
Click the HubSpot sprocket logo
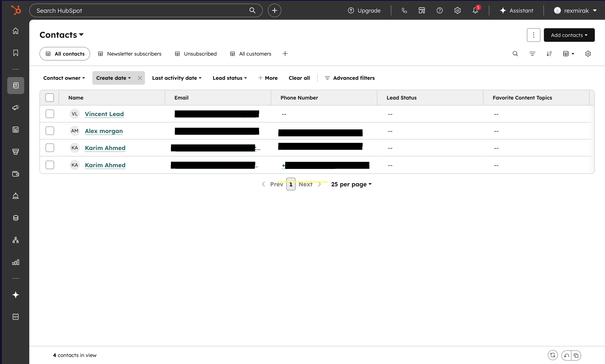pyautogui.click(x=16, y=10)
